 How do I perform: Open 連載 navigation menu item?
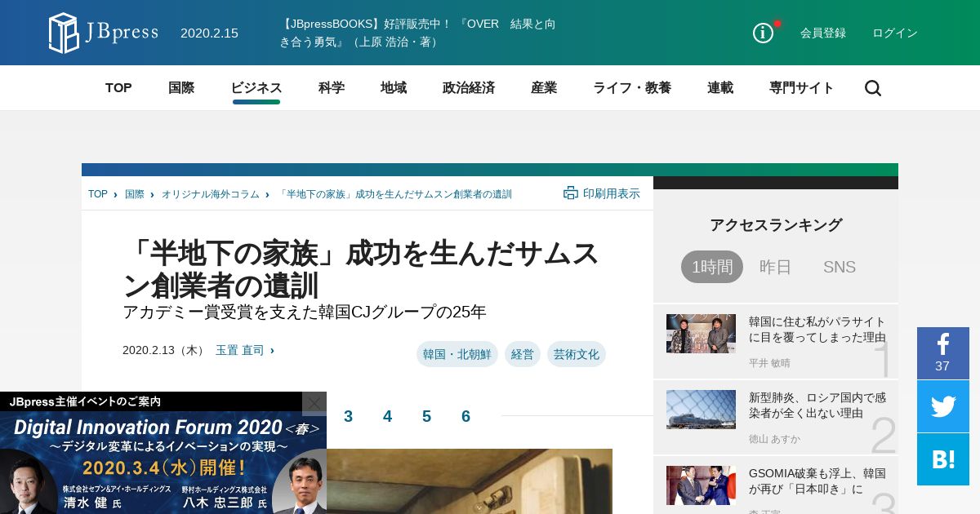click(720, 88)
